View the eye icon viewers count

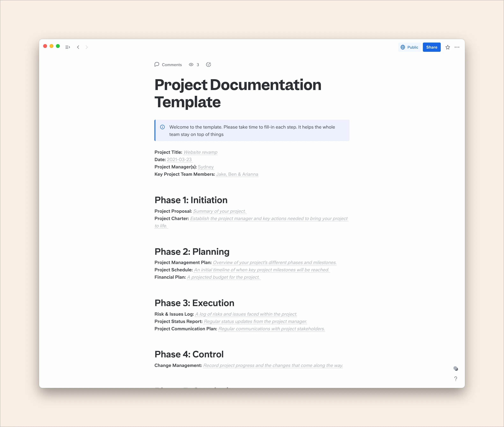click(191, 65)
